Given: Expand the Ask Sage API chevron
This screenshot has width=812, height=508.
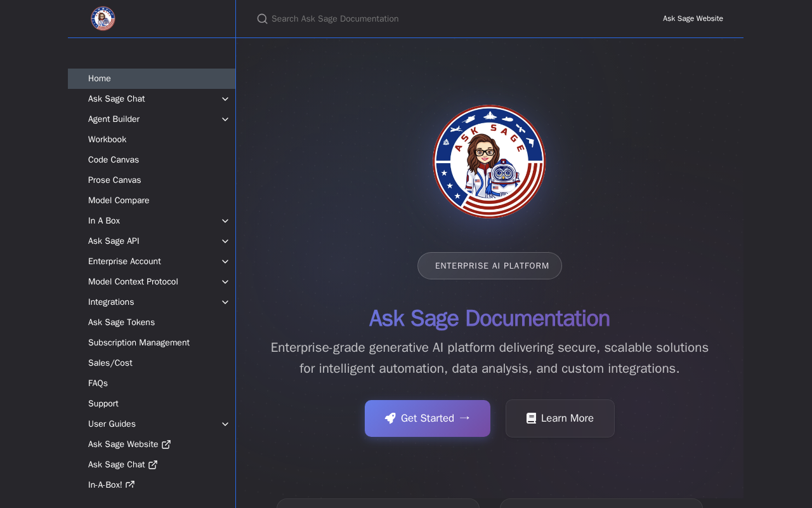Looking at the screenshot, I should [x=225, y=241].
